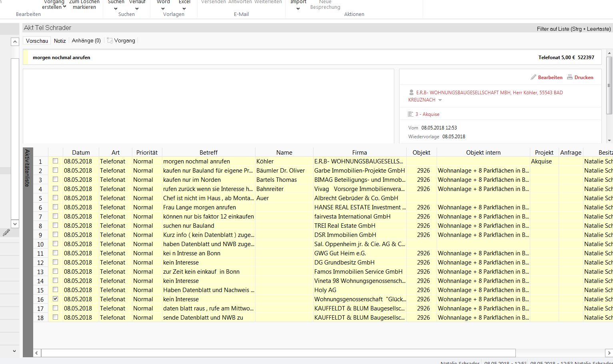The height and width of the screenshot is (364, 613).
Task: Click the printer icon next to Drucken
Action: click(x=570, y=77)
